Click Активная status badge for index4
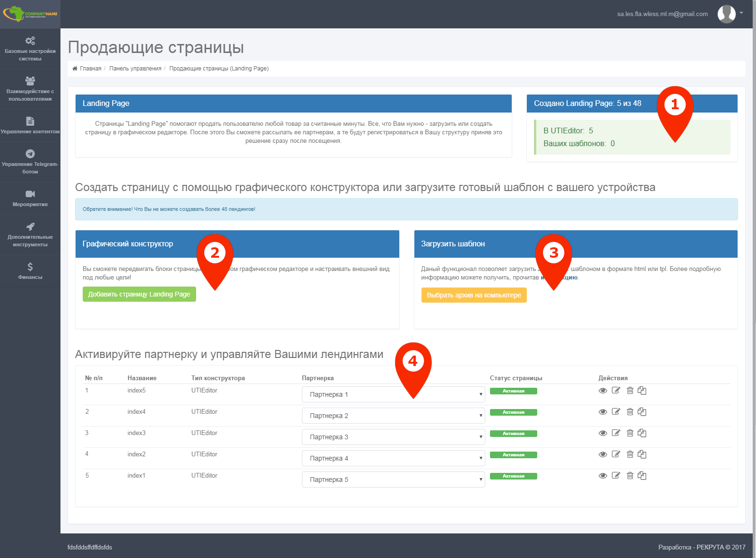The height and width of the screenshot is (558, 756). pyautogui.click(x=513, y=412)
